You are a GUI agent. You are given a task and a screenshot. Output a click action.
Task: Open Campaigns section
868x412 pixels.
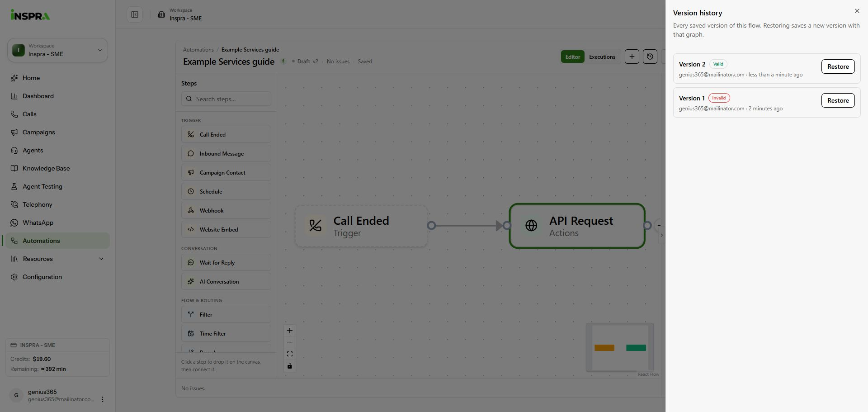coord(57,132)
